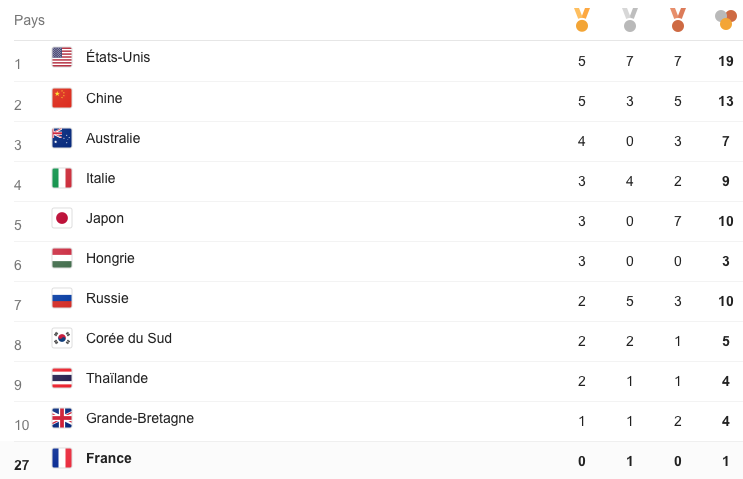
Task: Select the Russie country name
Action: (x=107, y=298)
